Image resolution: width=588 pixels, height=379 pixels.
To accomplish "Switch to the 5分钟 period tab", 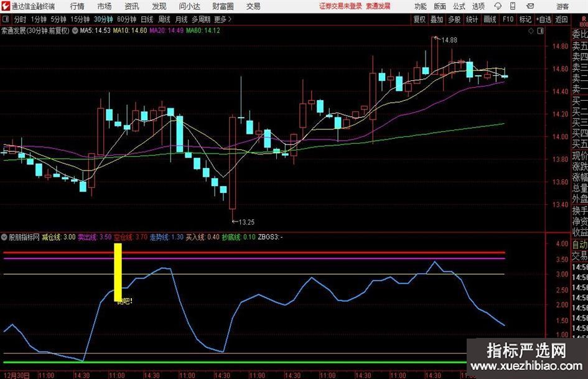I will coord(58,19).
